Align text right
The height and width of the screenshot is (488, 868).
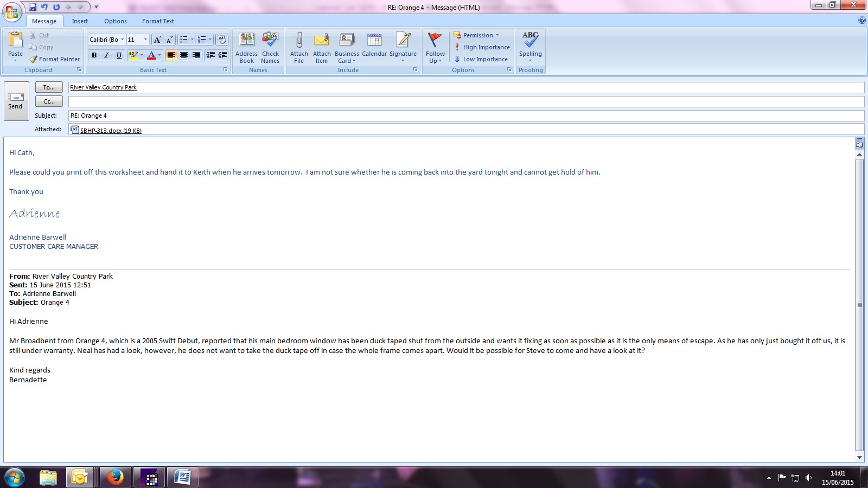[x=196, y=55]
